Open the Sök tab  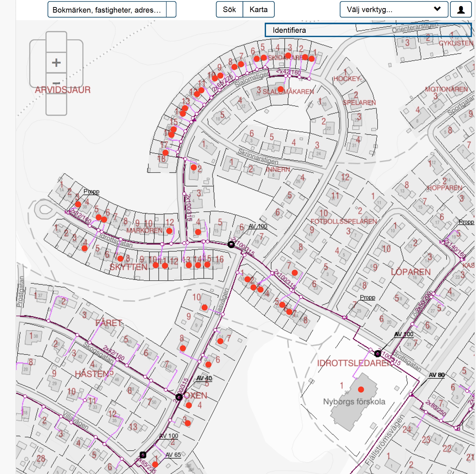click(x=229, y=10)
